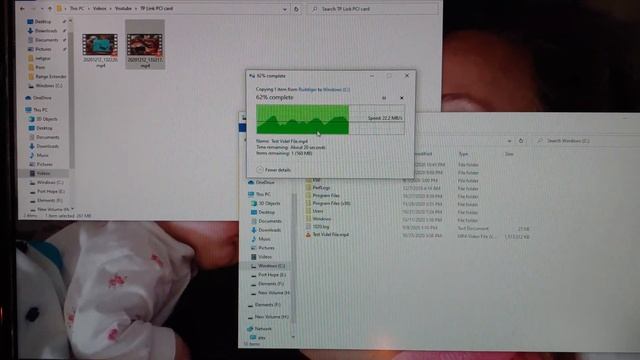Open Users folder in Windows (C:) file list

(x=318, y=211)
